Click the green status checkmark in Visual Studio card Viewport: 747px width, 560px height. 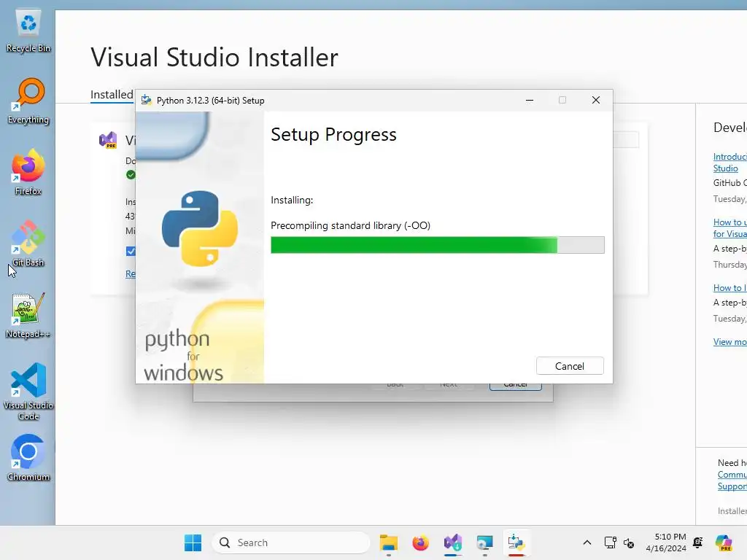[131, 175]
